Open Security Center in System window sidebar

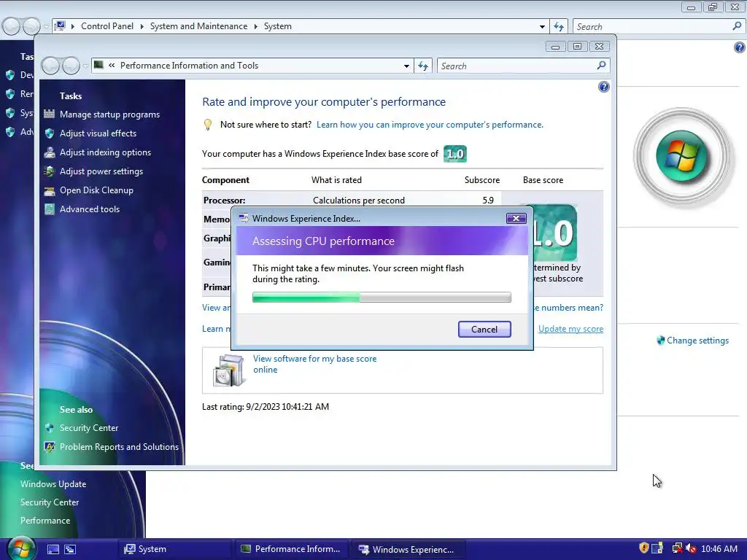click(x=50, y=502)
